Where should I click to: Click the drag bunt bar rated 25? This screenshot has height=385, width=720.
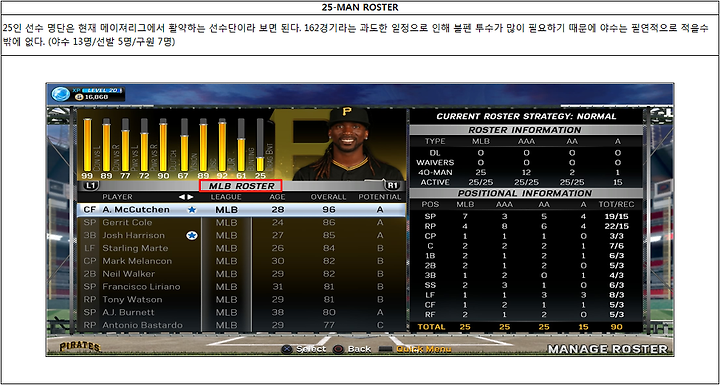(260, 145)
